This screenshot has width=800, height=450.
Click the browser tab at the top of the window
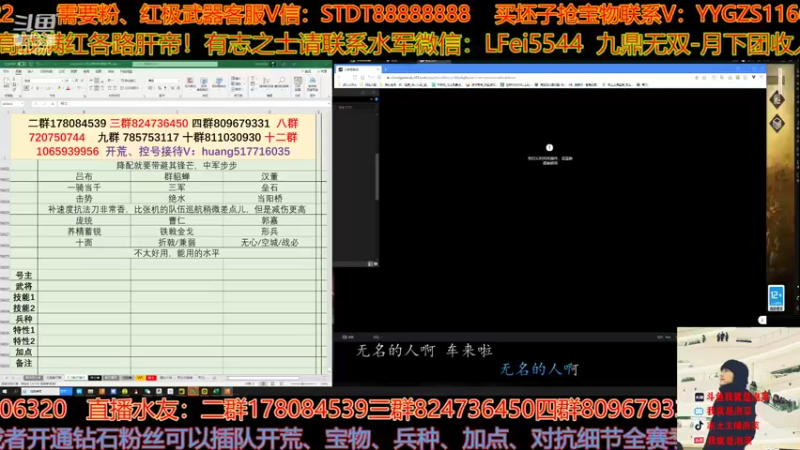358,68
